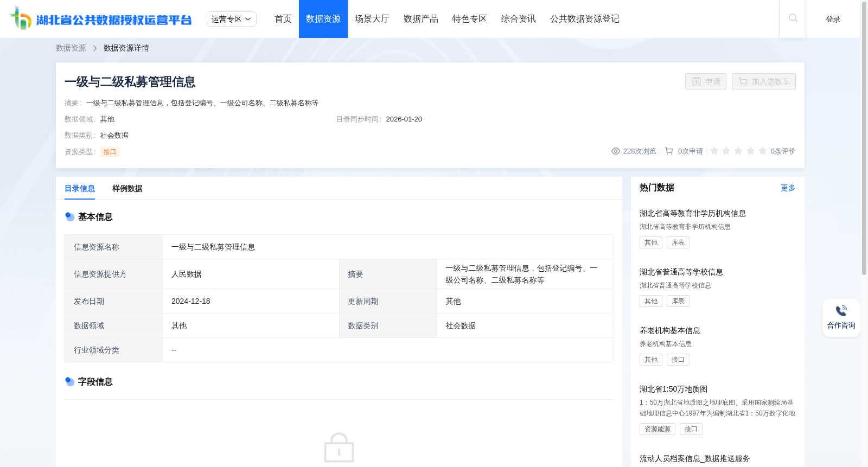Open the 特色专区 nav item

(470, 19)
